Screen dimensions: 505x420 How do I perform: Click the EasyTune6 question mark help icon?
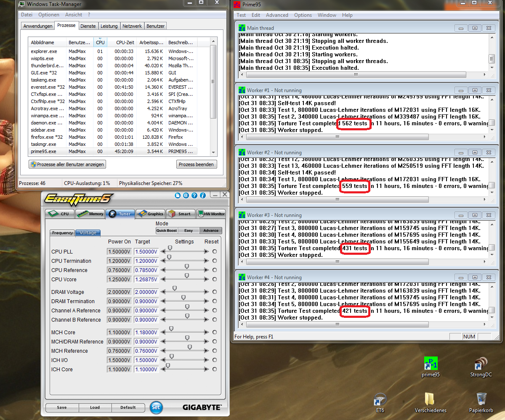click(194, 195)
